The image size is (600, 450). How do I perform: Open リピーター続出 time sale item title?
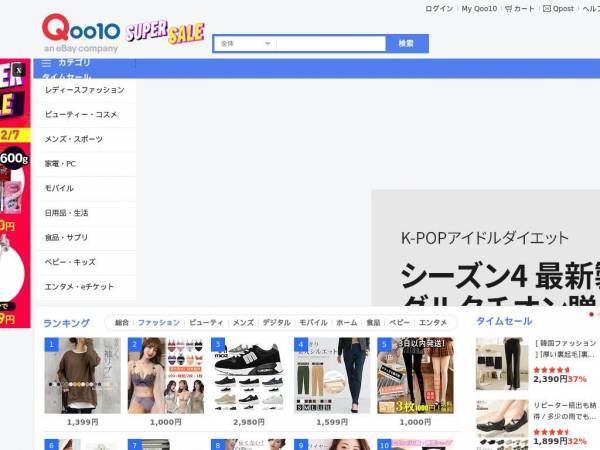click(565, 411)
